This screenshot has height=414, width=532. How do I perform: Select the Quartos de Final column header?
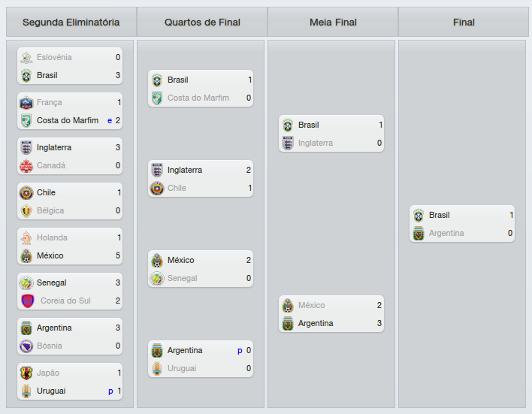point(202,23)
